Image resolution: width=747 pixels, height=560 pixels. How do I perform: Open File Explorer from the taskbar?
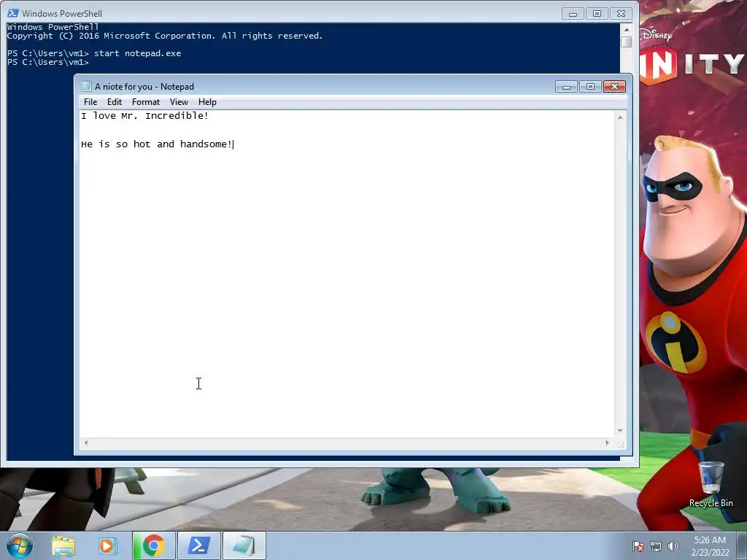pos(63,546)
